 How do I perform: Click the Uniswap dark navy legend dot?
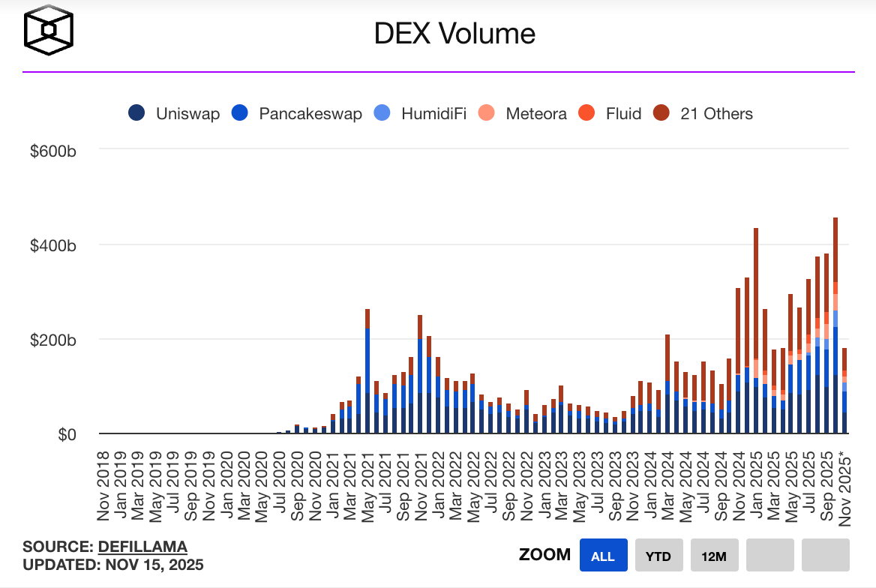coord(136,114)
